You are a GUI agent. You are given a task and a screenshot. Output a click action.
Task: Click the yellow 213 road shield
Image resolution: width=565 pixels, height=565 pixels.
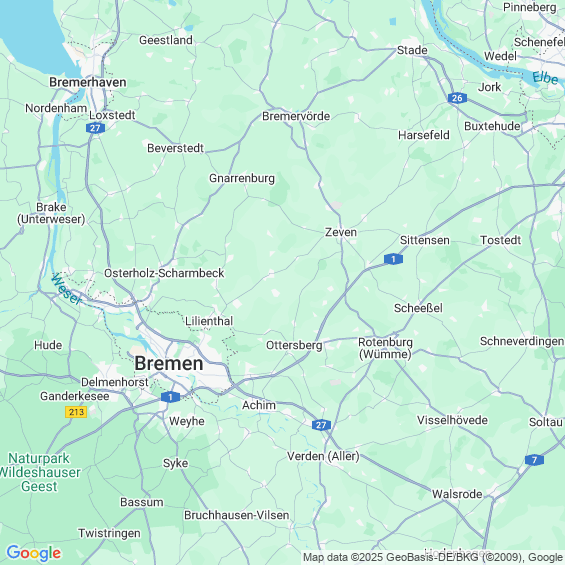[76, 412]
